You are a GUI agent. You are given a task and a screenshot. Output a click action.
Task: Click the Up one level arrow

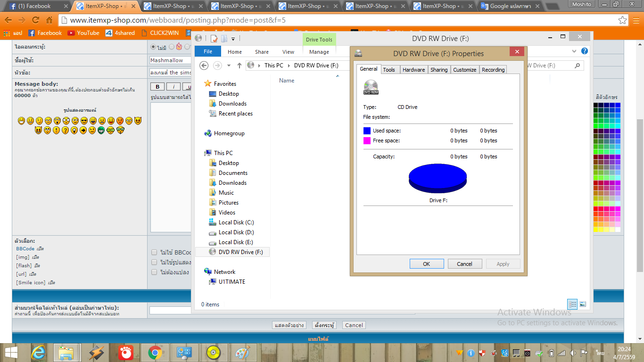(239, 66)
